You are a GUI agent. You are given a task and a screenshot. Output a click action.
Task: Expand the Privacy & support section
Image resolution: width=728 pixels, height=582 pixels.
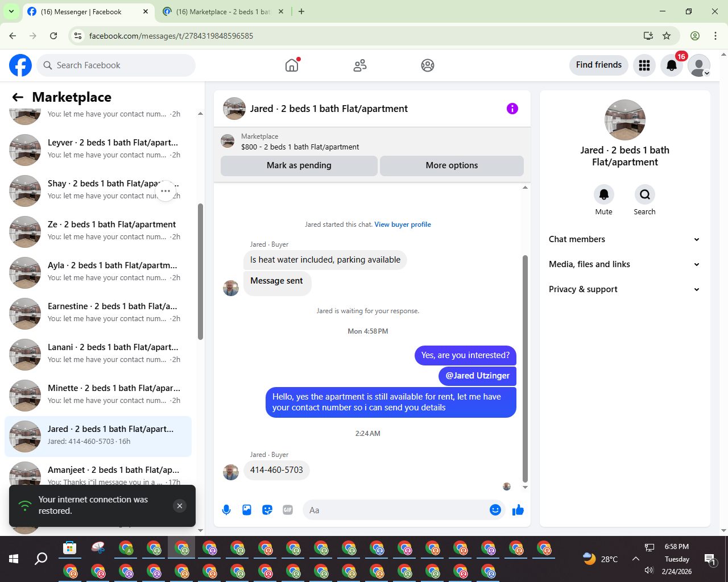click(624, 289)
